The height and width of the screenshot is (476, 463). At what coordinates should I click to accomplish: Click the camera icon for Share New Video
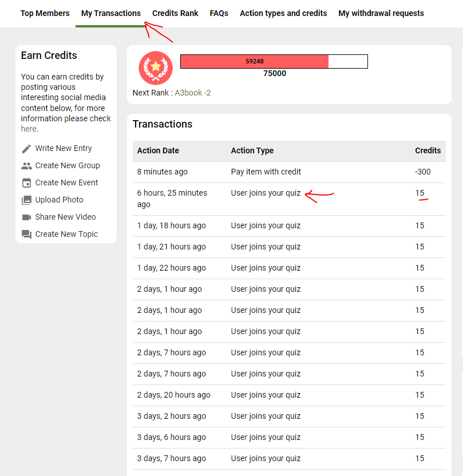[x=26, y=217]
